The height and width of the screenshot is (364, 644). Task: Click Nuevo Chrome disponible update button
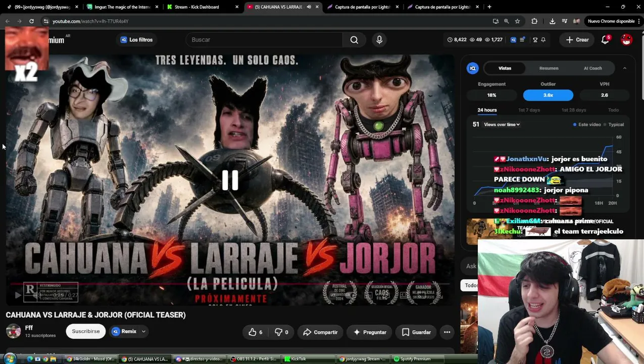(x=610, y=21)
